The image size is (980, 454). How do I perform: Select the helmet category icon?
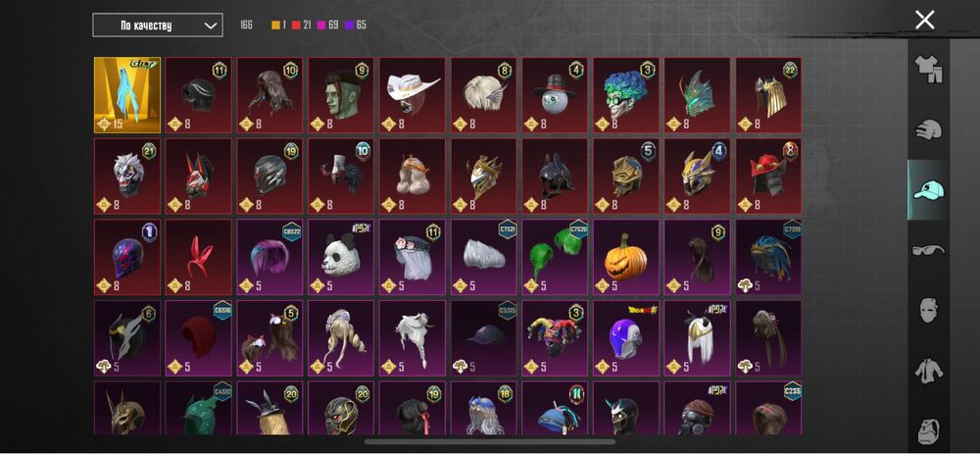point(928,129)
